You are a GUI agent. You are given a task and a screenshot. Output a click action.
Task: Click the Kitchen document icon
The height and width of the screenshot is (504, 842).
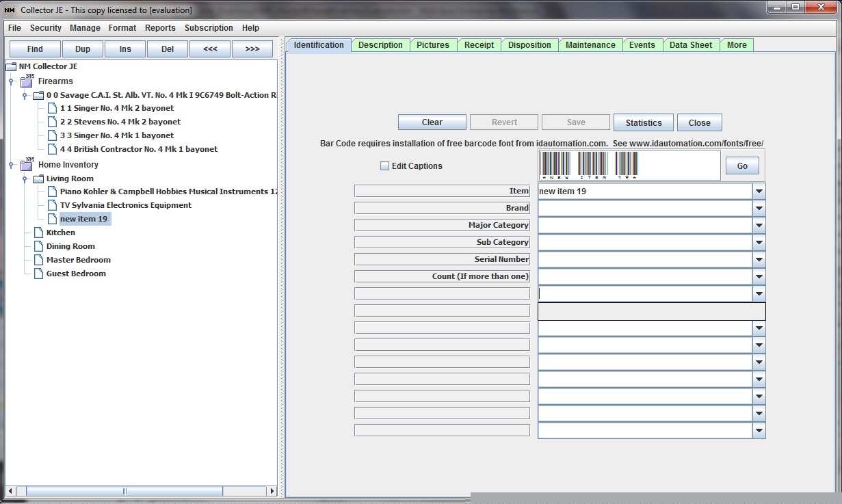[x=38, y=233]
